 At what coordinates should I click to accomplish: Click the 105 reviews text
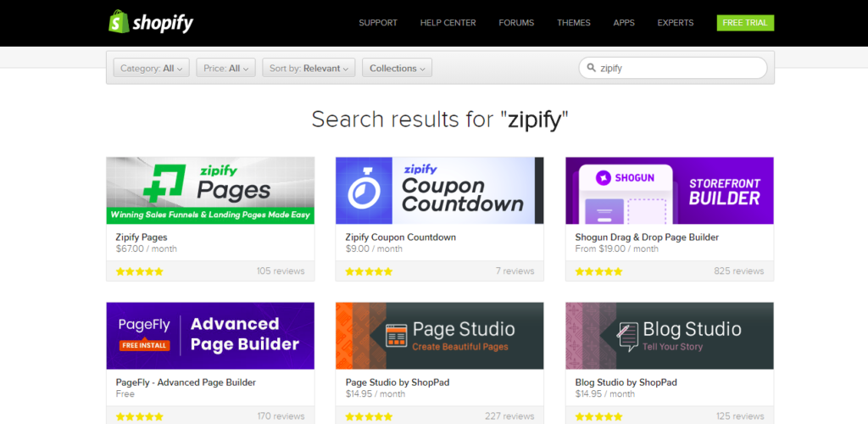[281, 271]
